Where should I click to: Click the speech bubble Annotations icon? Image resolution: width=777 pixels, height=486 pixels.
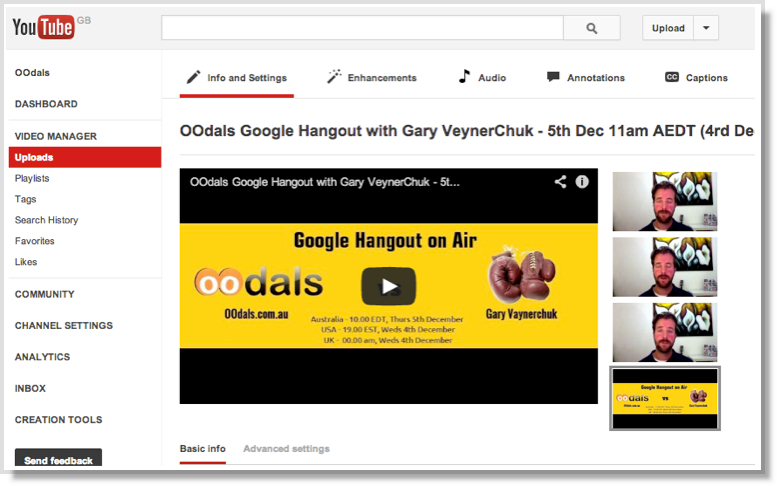[553, 77]
